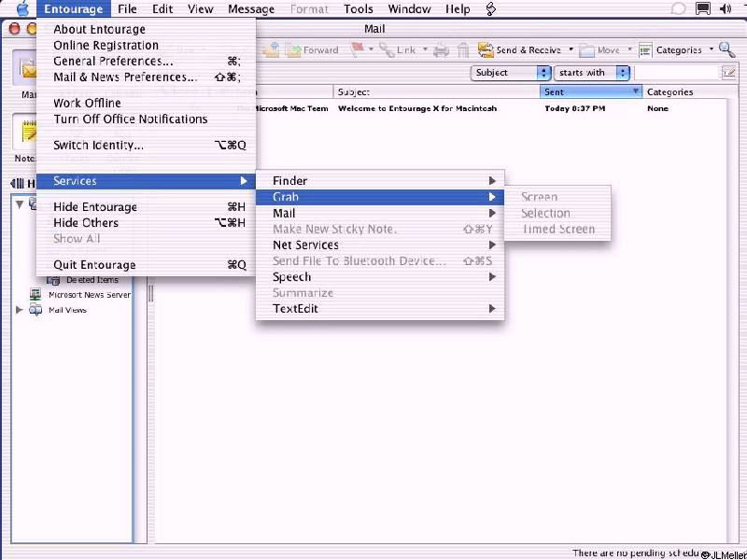Screen dimensions: 747x560
Task: Open Mail & News Preferences
Action: coord(147,77)
